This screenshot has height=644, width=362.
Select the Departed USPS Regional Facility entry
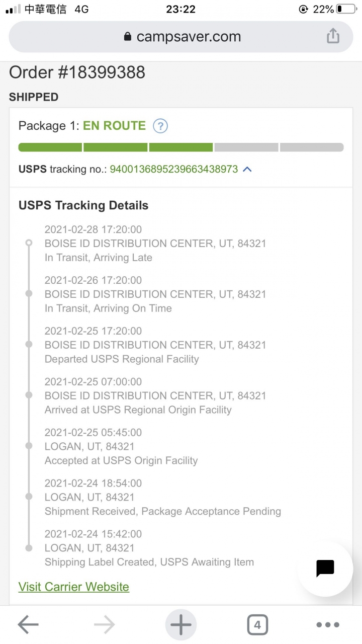(x=155, y=345)
